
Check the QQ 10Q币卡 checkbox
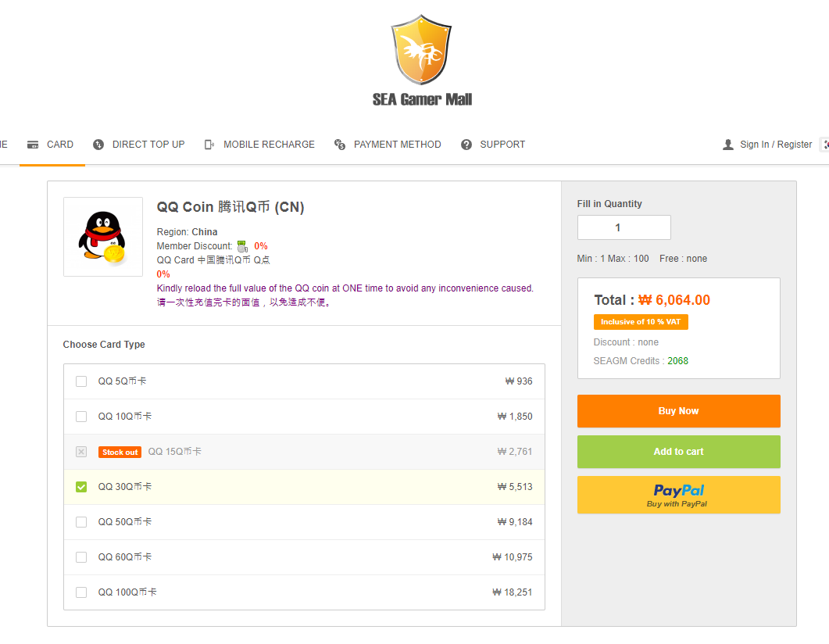coord(81,417)
